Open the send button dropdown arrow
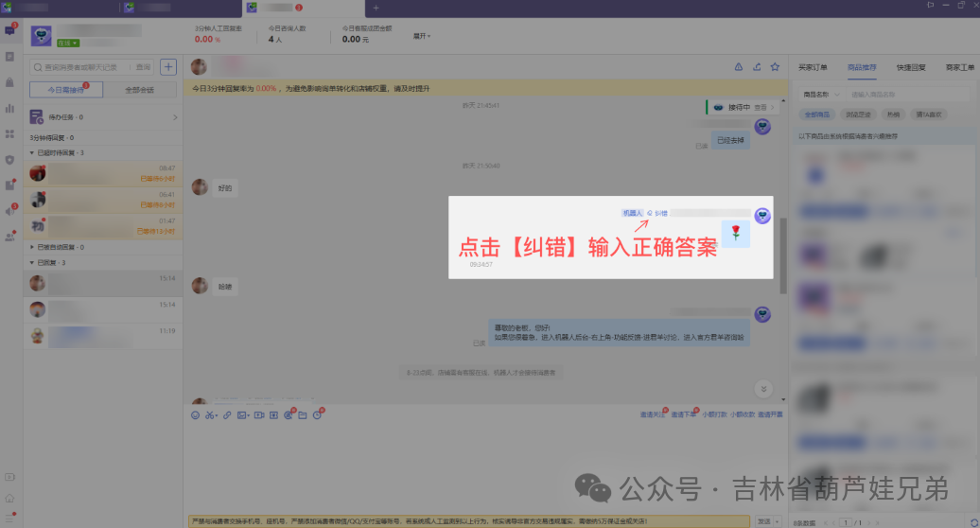 778,521
